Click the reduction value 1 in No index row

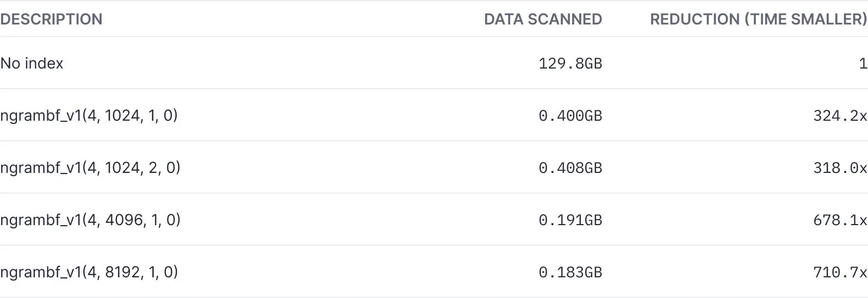click(x=863, y=63)
